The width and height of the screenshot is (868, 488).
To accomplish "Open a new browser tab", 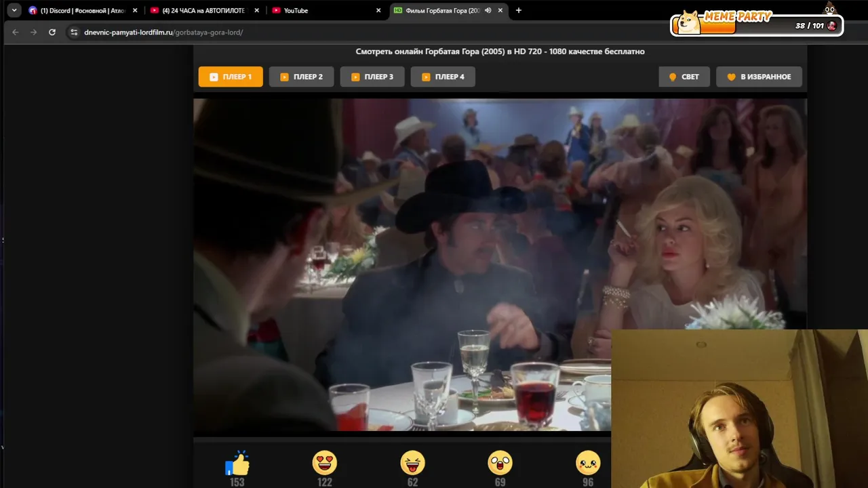I will click(519, 10).
